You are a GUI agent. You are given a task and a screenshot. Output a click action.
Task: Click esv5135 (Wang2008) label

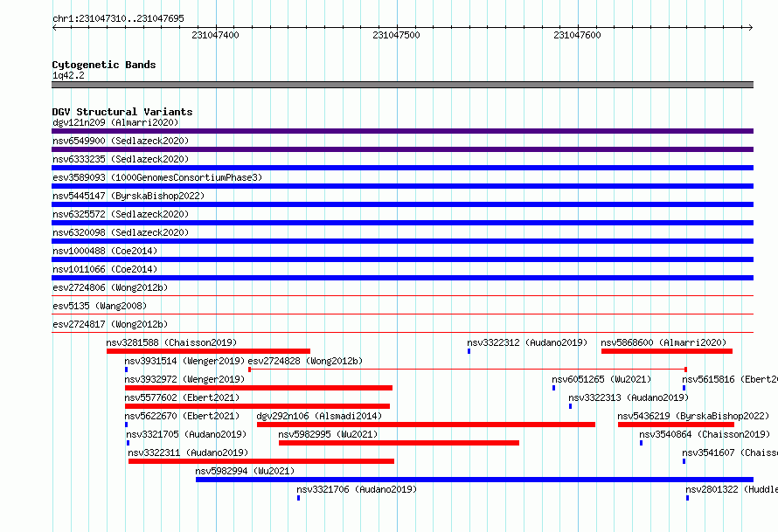(x=100, y=306)
